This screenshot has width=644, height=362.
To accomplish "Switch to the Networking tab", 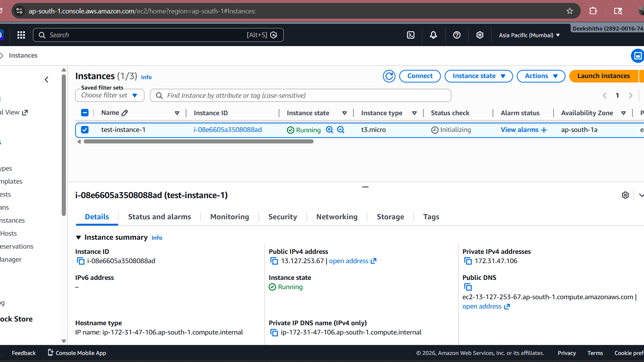I will coord(337,217).
